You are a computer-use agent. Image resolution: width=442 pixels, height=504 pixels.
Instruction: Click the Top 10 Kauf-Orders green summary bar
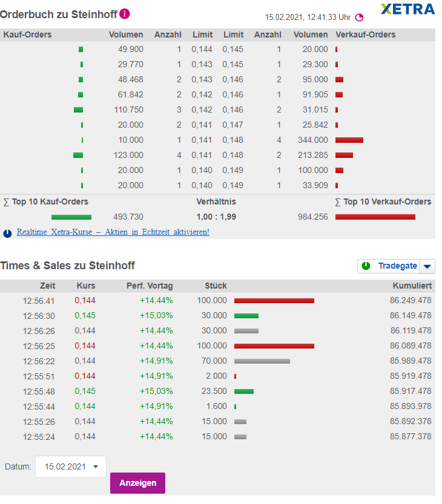(71, 217)
